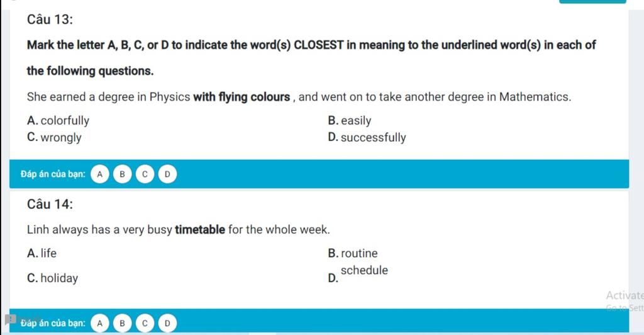The width and height of the screenshot is (644, 335).
Task: Choose answer D for Câu 13
Action: 167,174
